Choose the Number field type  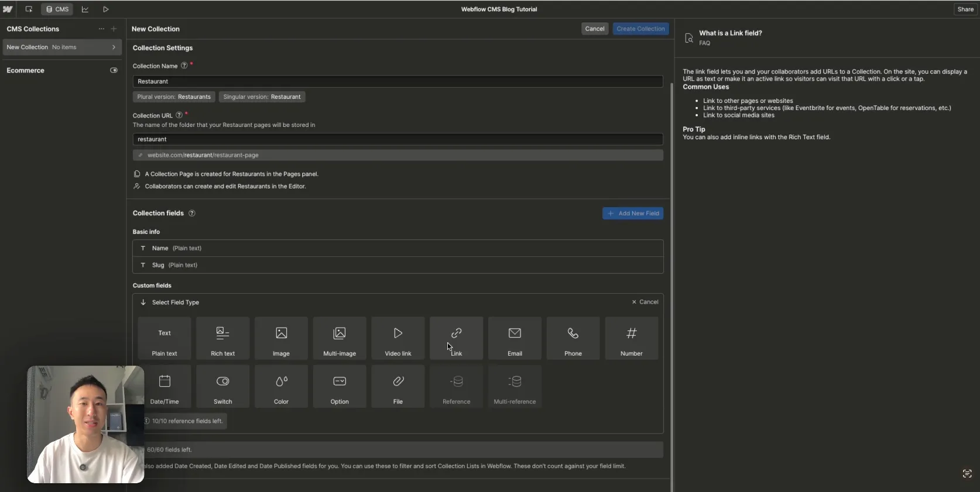632,338
